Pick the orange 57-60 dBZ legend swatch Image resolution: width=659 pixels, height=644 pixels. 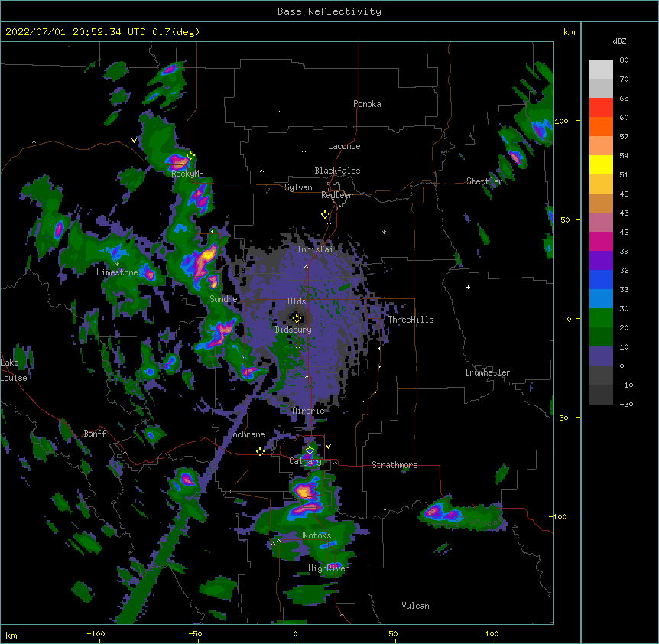[x=601, y=127]
